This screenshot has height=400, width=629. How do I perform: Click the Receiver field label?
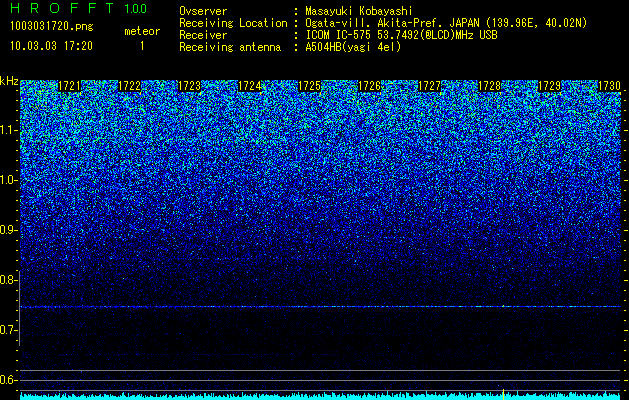pos(203,35)
